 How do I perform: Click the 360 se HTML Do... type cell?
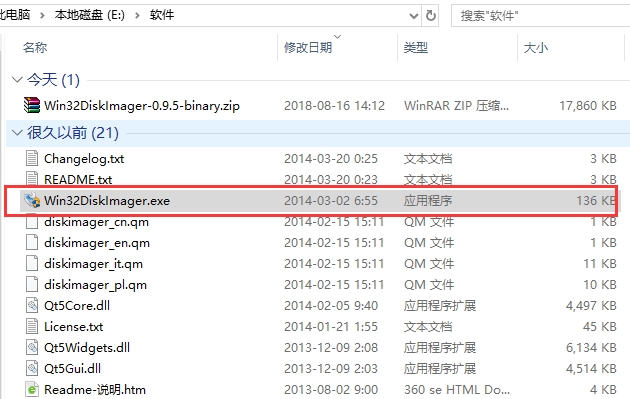457,389
